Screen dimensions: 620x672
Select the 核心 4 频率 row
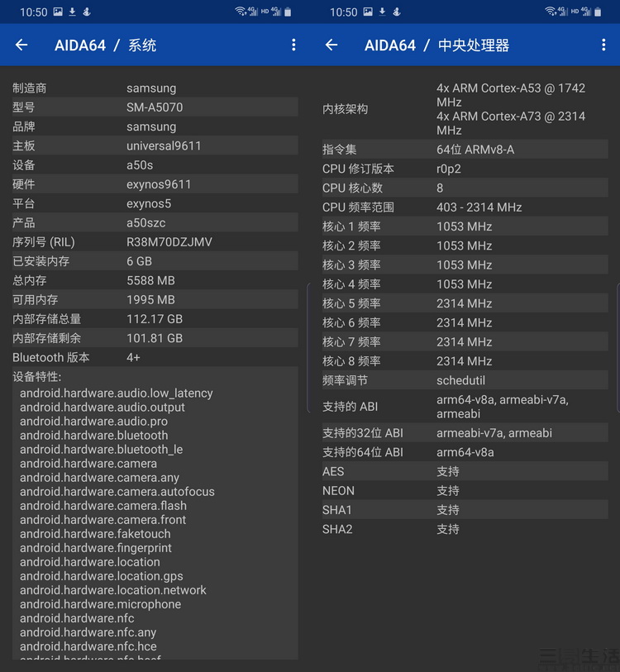click(x=465, y=284)
